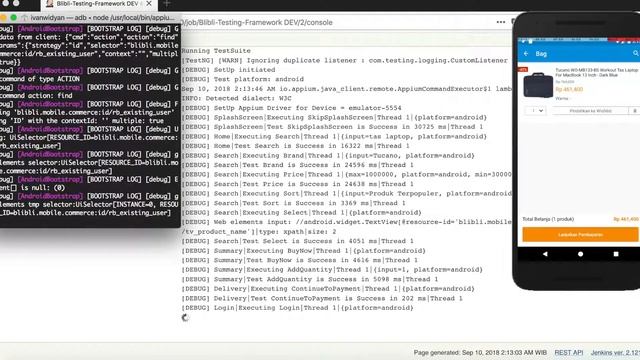Click the 'Web elements input' xpath log line
Screen dimensions: 640x360
click(346, 227)
